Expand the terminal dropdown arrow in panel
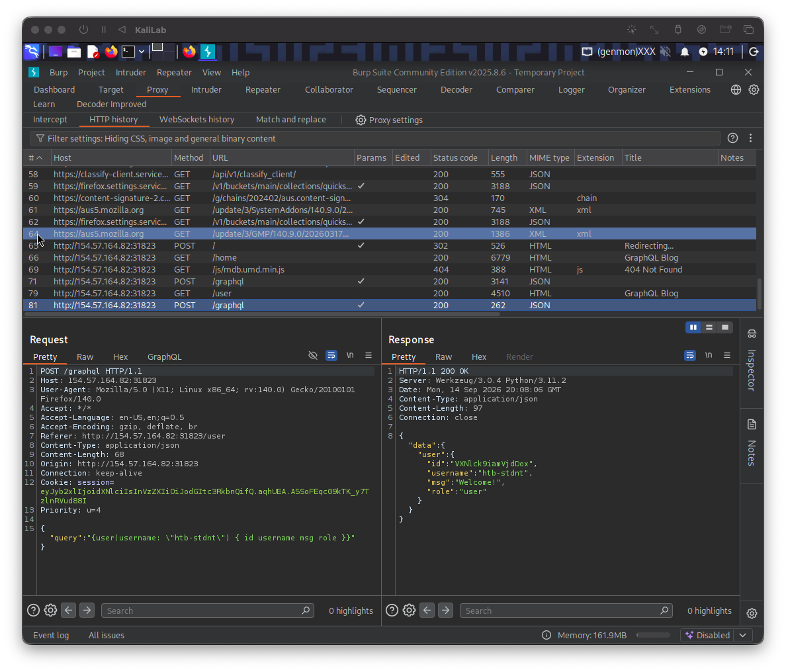Screen dimensions: 786x672 [x=142, y=52]
